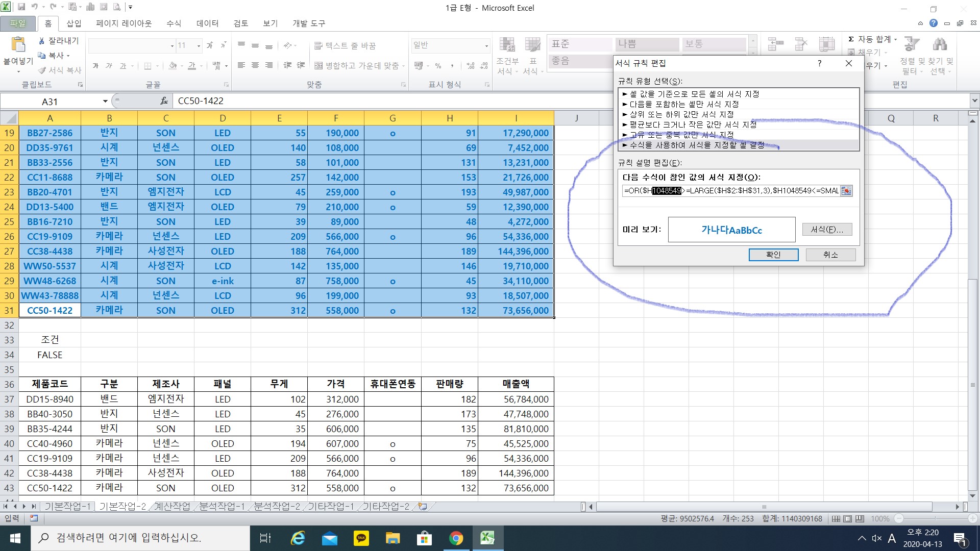Click the Format Painter (서식 복사) brush
This screenshot has height=551, width=980.
pyautogui.click(x=42, y=70)
